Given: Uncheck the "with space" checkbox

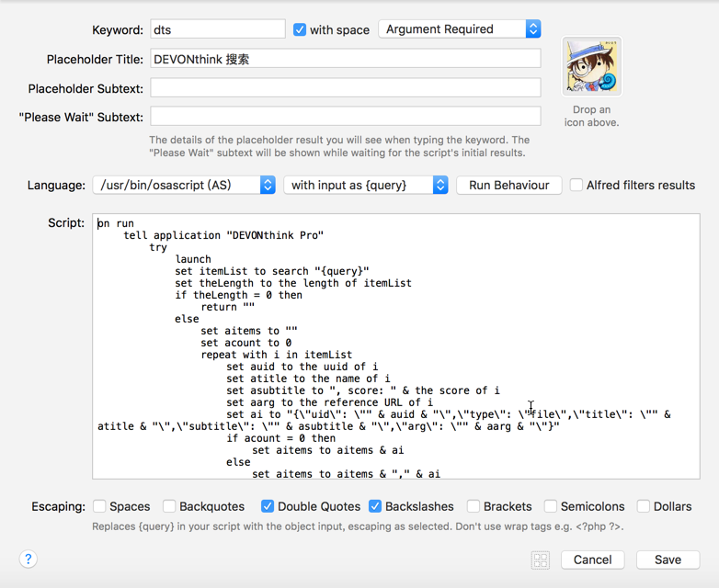Looking at the screenshot, I should pos(300,29).
